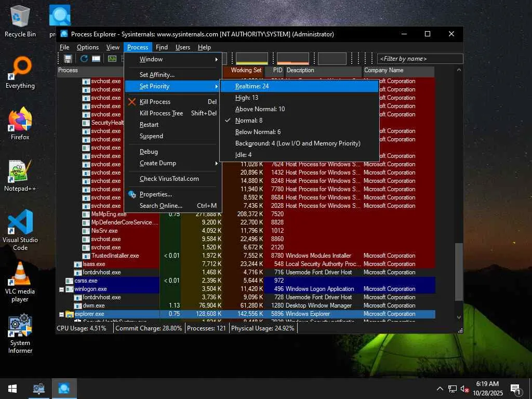Collapse the winlogon.exe tree node
The height and width of the screenshot is (399, 532).
tap(61, 289)
